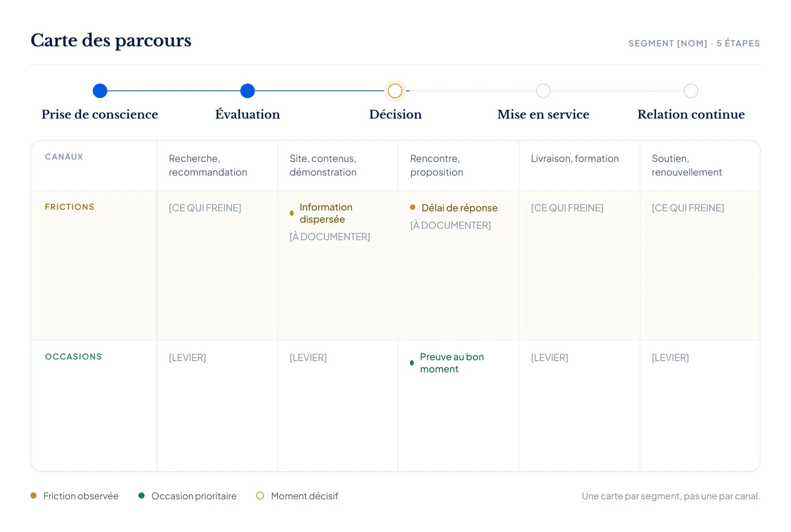Click the 'Relation continue' stage label

691,115
